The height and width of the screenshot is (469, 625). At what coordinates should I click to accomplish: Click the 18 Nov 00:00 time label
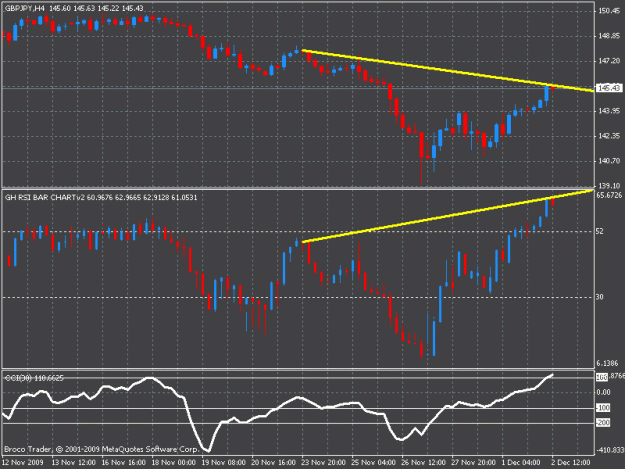pyautogui.click(x=173, y=462)
